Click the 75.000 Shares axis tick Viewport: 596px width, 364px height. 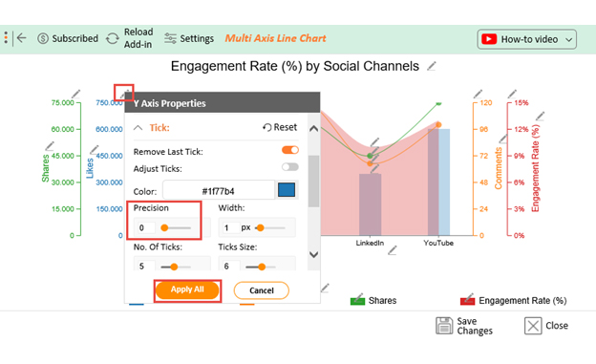(63, 102)
